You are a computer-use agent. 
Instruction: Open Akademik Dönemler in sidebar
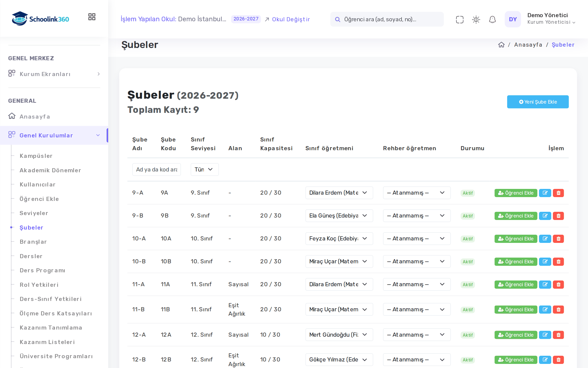pyautogui.click(x=50, y=170)
